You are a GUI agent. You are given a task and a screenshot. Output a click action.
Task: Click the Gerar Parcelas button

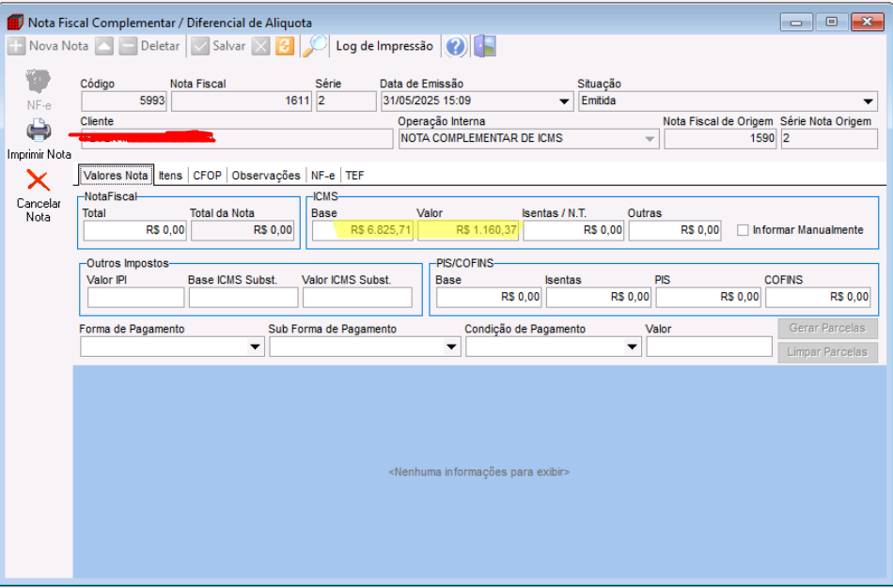(827, 329)
